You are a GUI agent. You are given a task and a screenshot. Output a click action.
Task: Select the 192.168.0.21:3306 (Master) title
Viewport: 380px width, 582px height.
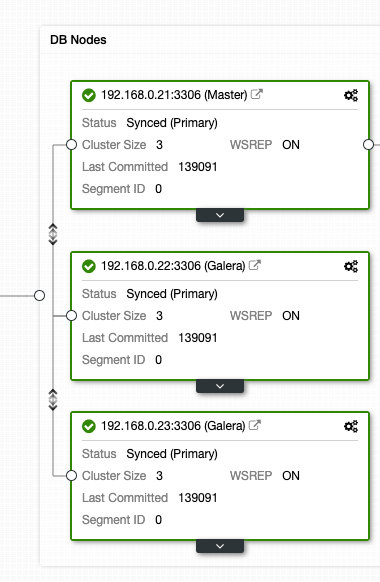point(174,95)
